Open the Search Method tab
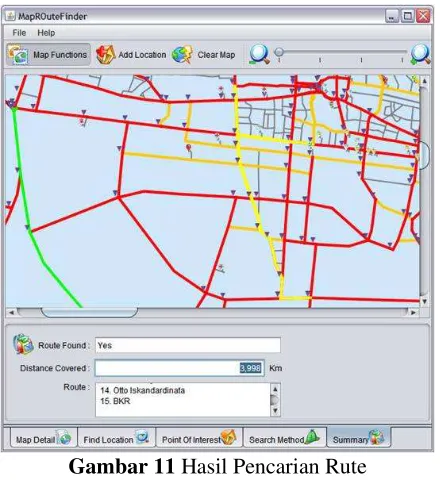 [x=284, y=438]
